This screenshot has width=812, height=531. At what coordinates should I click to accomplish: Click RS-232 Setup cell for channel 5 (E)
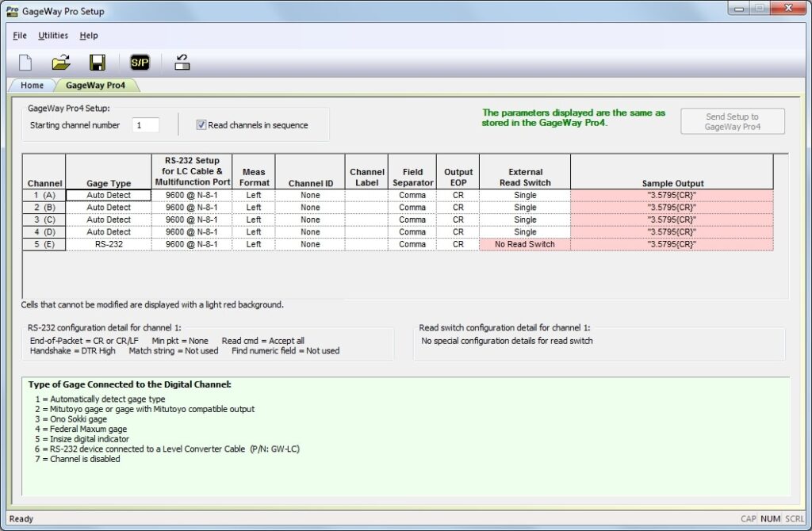192,244
